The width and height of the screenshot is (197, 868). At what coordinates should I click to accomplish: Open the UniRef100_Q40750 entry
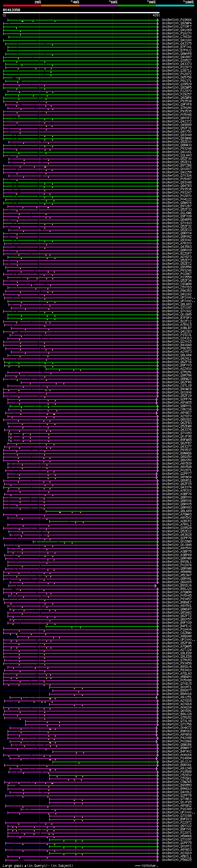(176, 132)
